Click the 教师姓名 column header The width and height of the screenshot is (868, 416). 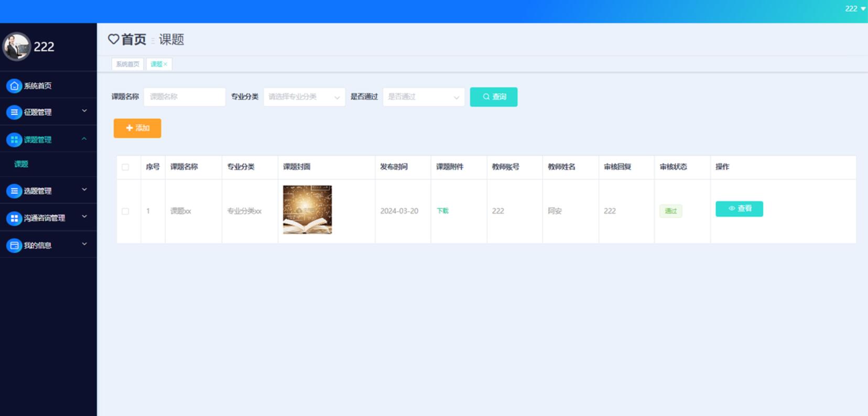pos(561,167)
